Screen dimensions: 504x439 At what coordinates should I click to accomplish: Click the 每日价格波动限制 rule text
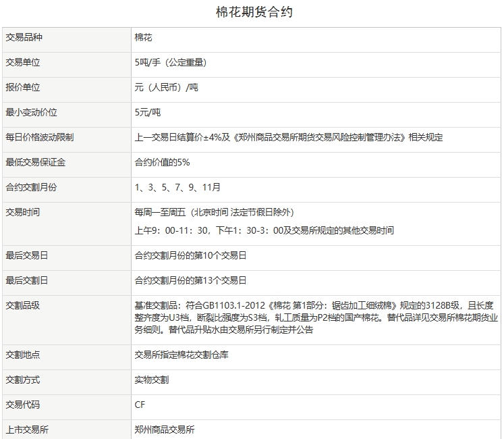tap(289, 137)
